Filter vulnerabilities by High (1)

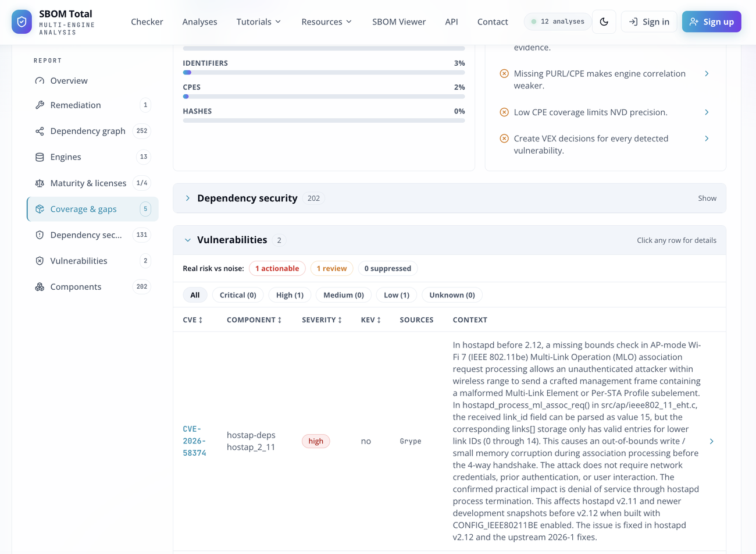pyautogui.click(x=290, y=295)
